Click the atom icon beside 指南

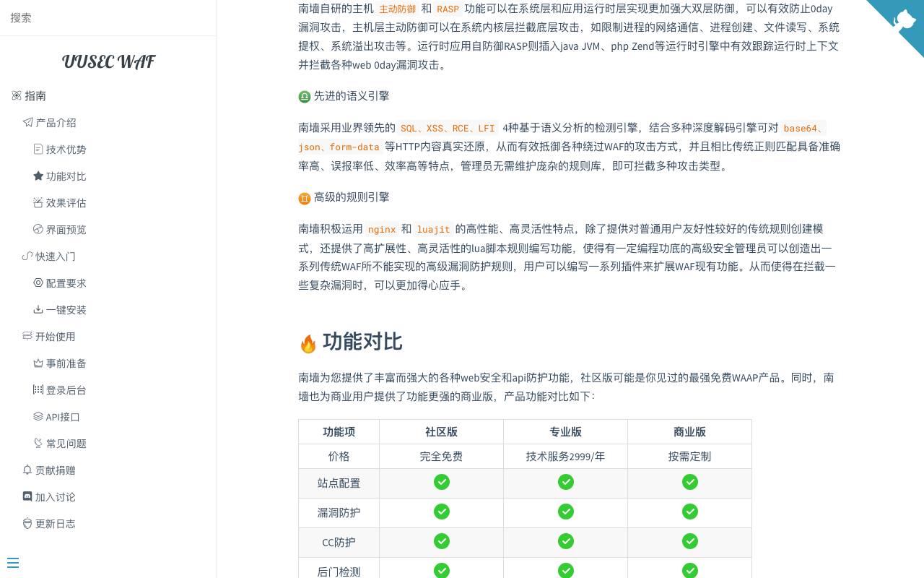coord(17,95)
